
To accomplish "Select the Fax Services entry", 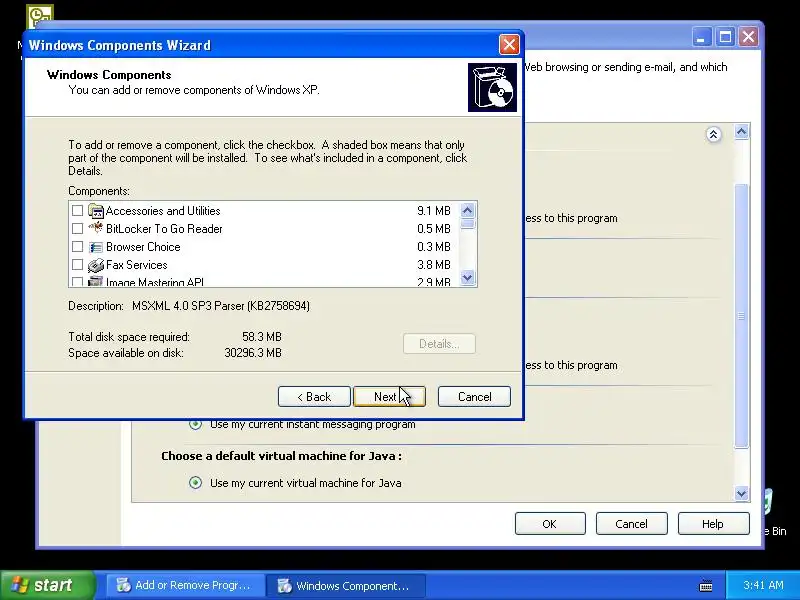I will [x=136, y=265].
